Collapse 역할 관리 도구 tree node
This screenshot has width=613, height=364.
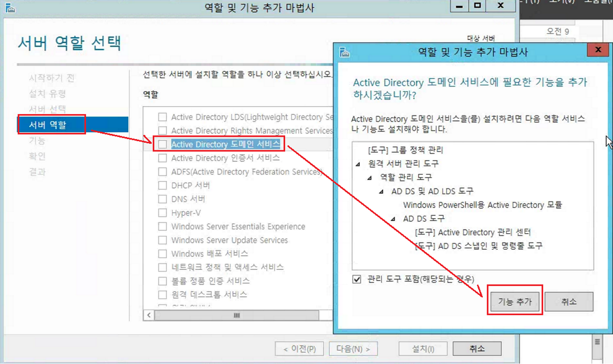coord(369,178)
